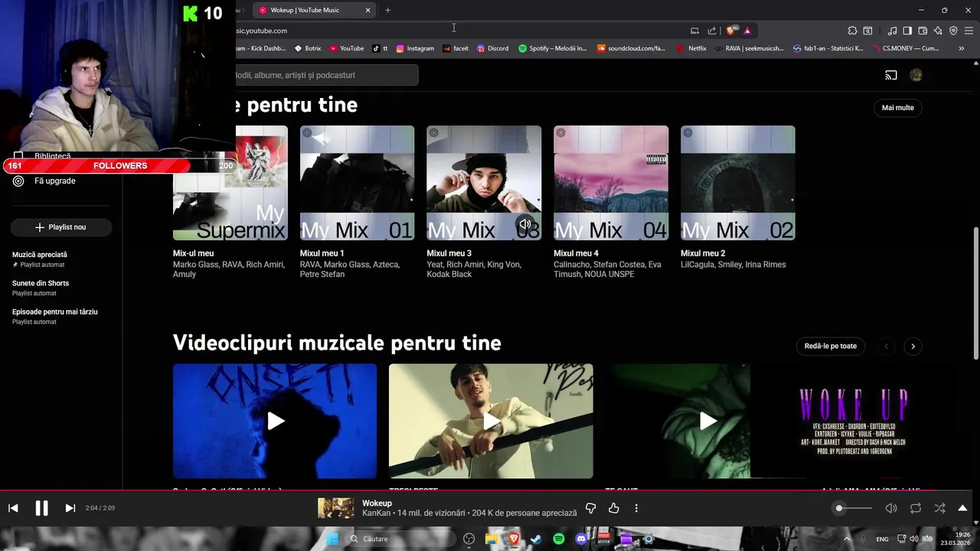Click the Wokeup album art thumbnail
The height and width of the screenshot is (551, 980).
(x=336, y=508)
